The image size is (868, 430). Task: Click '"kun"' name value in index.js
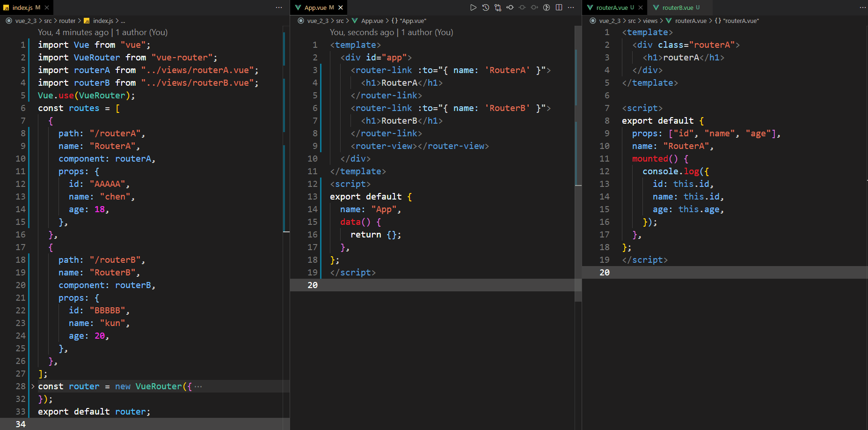[x=112, y=323]
